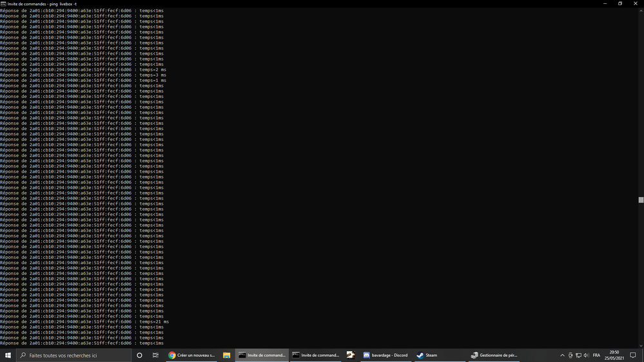
Task: Open the network status tray icon
Action: (578, 356)
